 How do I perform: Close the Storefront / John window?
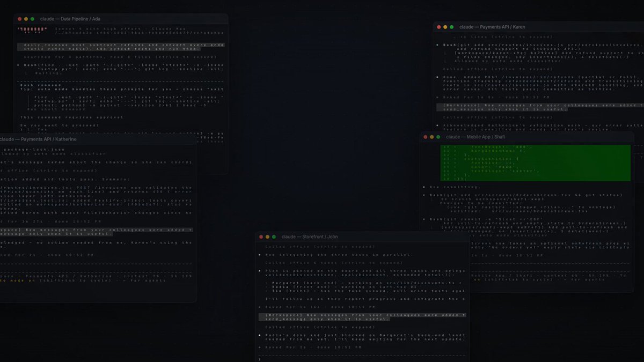coord(261,237)
